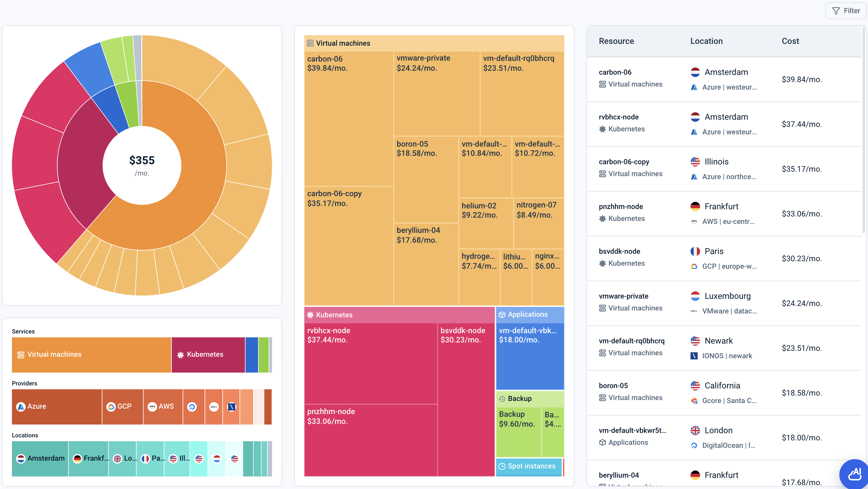The height and width of the screenshot is (489, 868).
Task: Select the Azure segment in Providers bar
Action: (57, 407)
